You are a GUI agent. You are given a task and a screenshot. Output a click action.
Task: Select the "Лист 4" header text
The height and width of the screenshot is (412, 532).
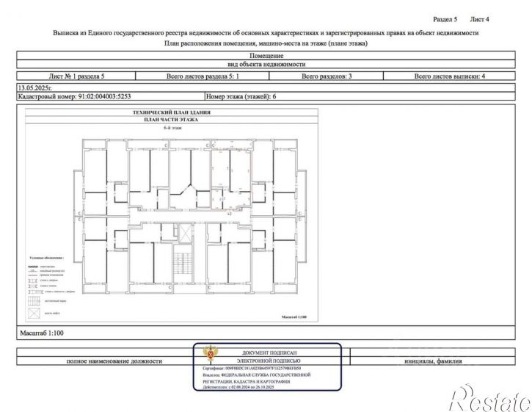[479, 19]
